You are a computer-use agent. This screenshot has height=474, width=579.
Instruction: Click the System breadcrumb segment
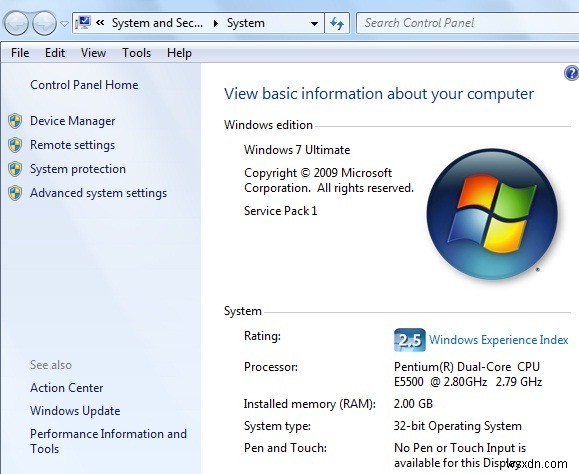[x=246, y=23]
